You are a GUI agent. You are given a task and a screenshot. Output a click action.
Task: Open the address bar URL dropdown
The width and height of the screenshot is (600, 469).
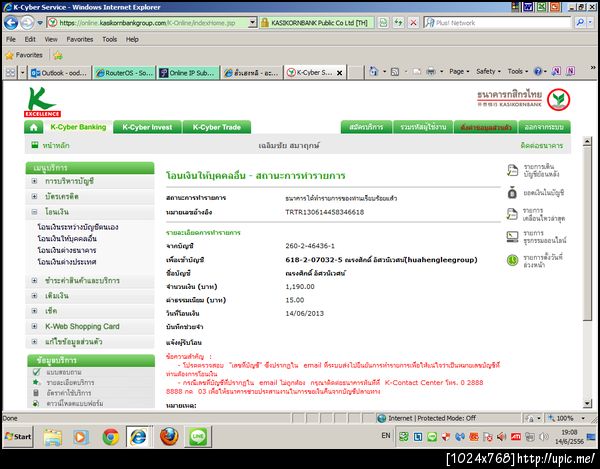[x=252, y=23]
